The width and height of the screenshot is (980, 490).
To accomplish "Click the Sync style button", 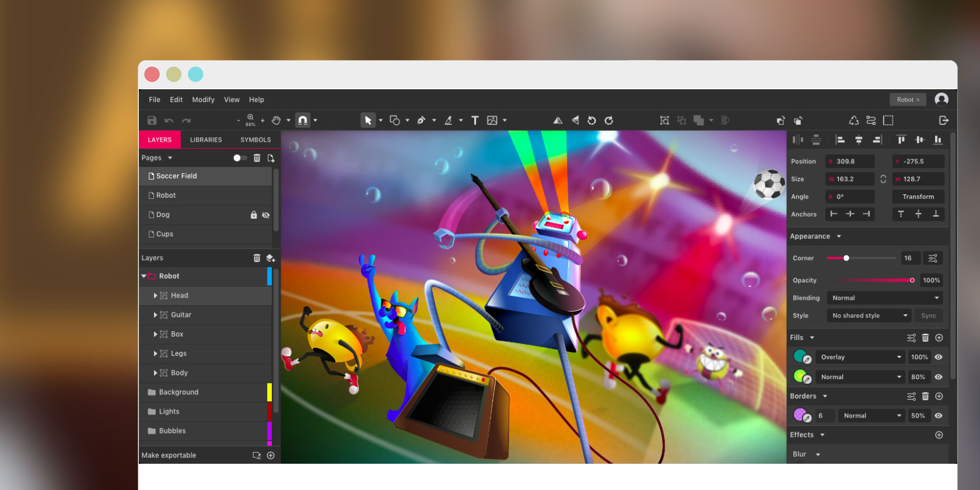I will point(928,316).
